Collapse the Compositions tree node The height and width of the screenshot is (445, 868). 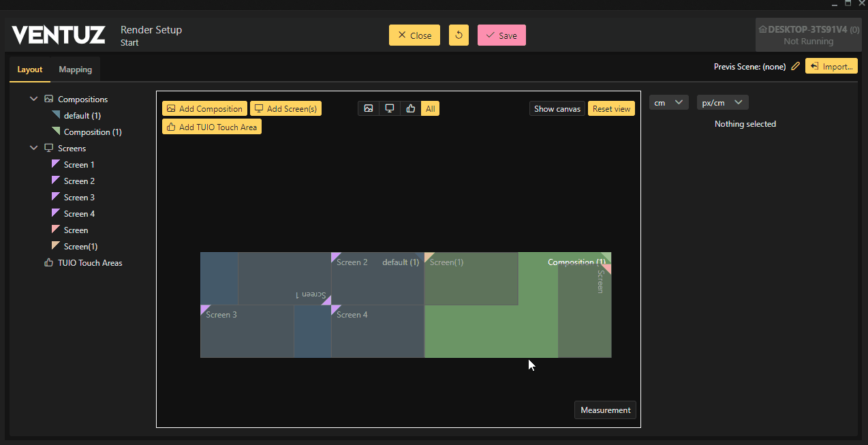(34, 99)
